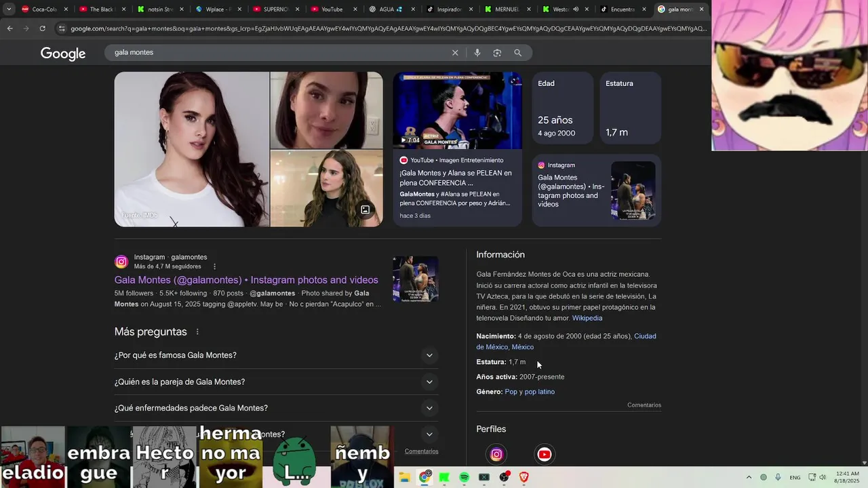This screenshot has height=488, width=868.
Task: Open the video title '¡Gala Montes y Alana se PELEAN'
Action: (x=456, y=178)
